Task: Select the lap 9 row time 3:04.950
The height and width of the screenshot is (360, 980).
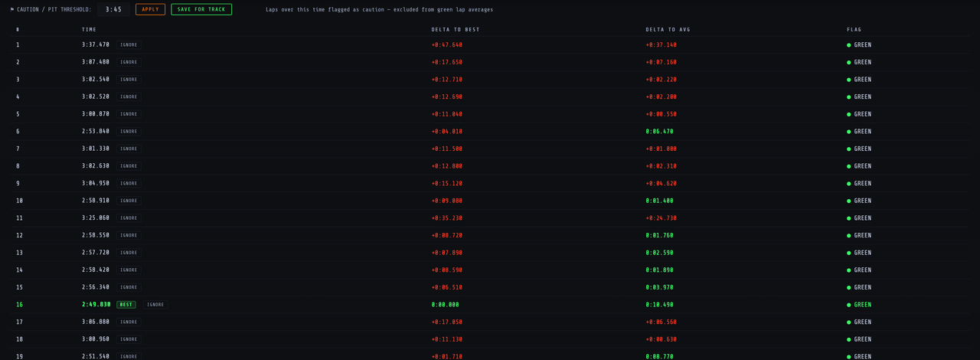Action: click(490, 184)
